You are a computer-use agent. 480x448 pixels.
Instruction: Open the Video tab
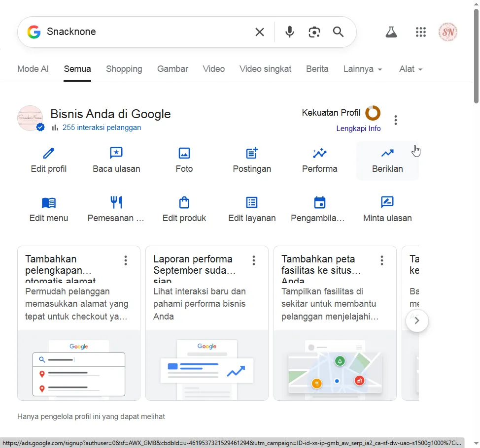214,69
